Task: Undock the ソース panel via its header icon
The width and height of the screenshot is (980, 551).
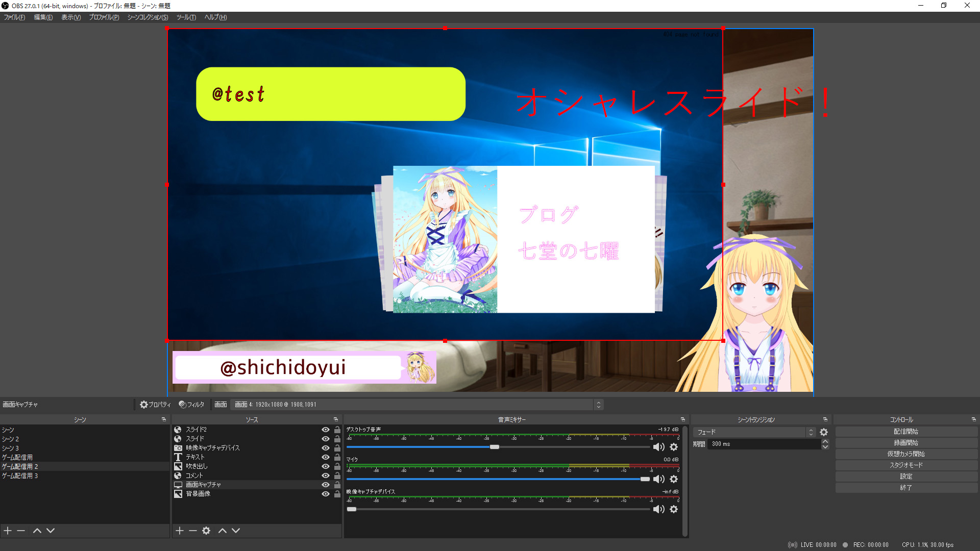Action: tap(336, 419)
